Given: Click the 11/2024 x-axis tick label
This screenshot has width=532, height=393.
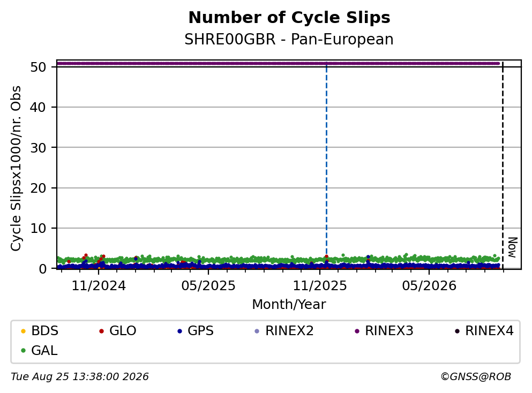Looking at the screenshot, I should [x=99, y=286].
